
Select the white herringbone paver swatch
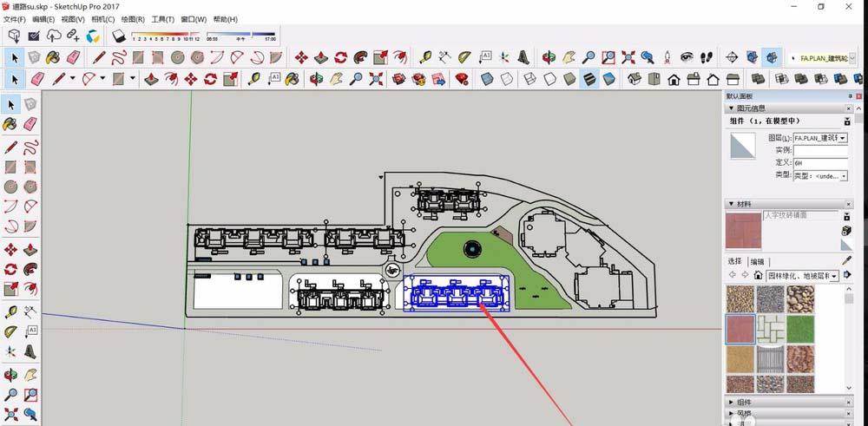click(771, 329)
